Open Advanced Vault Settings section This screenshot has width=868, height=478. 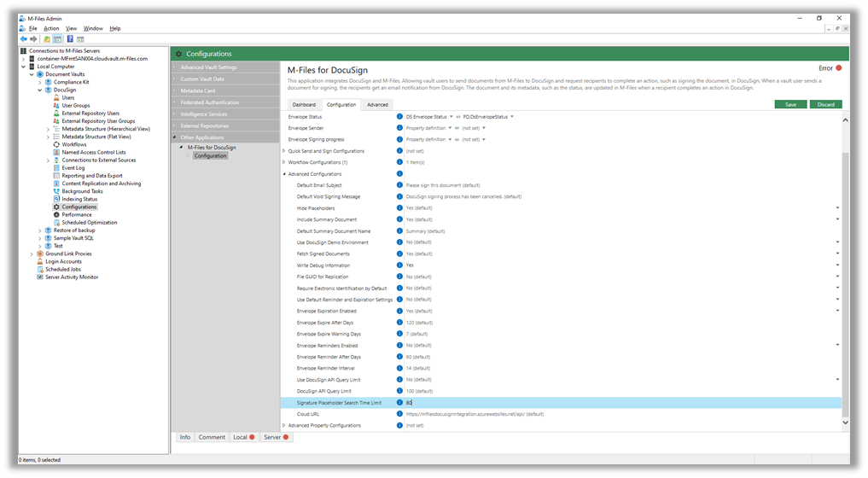(225, 67)
